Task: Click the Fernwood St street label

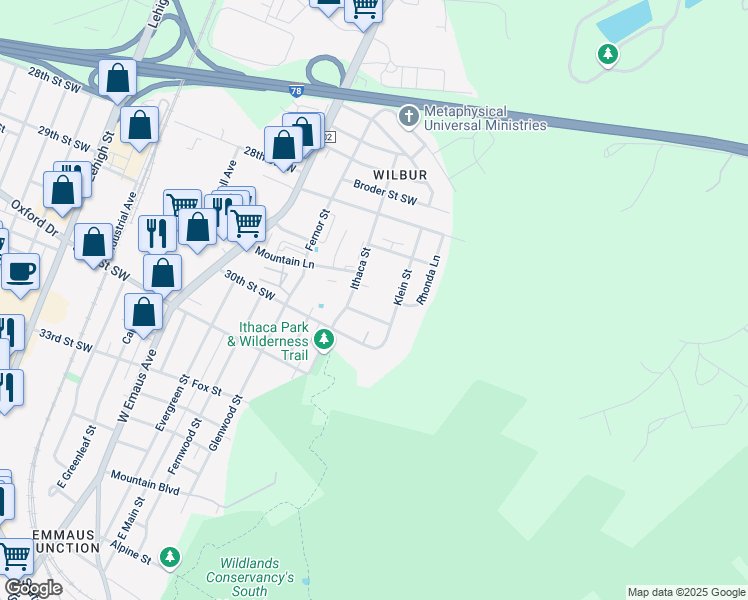Action: [185, 446]
